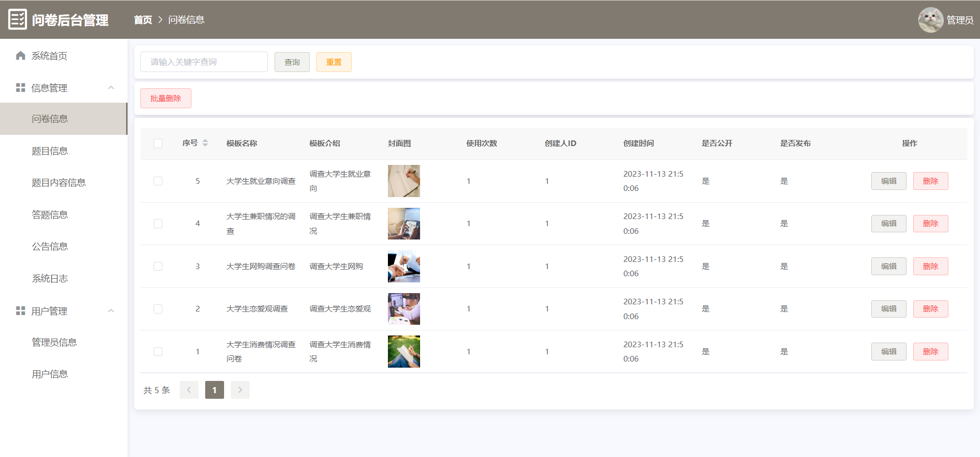The image size is (980, 457).
Task: Go to 题目内容信息 in sidebar
Action: point(64,183)
